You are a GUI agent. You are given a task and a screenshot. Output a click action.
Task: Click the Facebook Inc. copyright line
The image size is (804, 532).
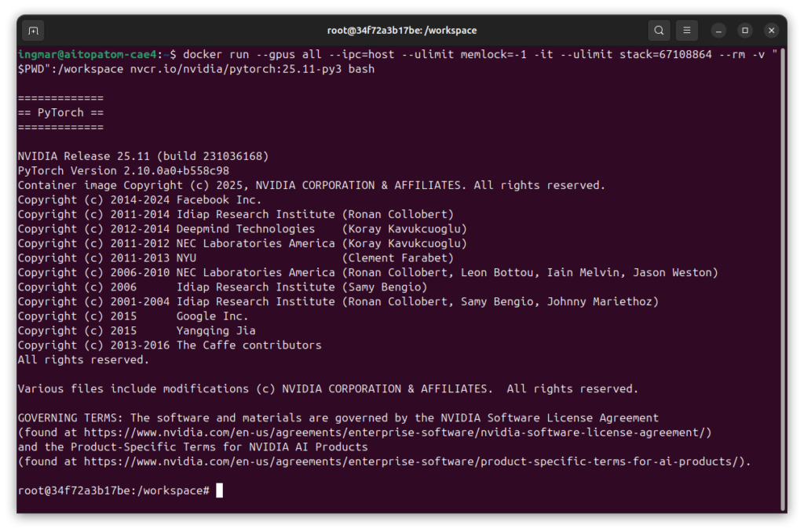click(140, 200)
